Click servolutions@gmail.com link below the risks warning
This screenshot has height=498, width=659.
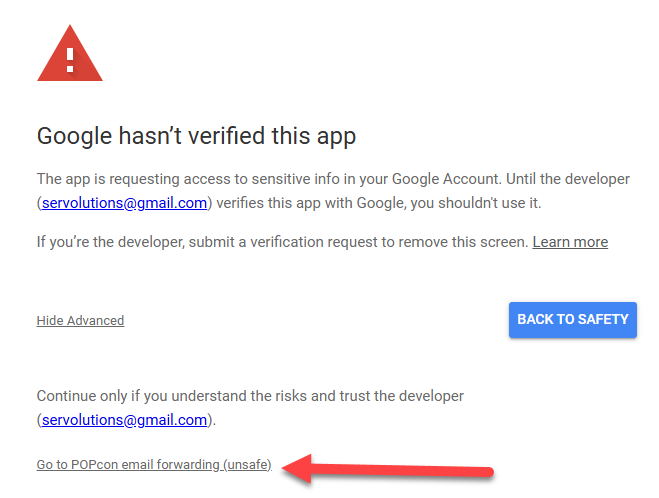click(x=124, y=420)
